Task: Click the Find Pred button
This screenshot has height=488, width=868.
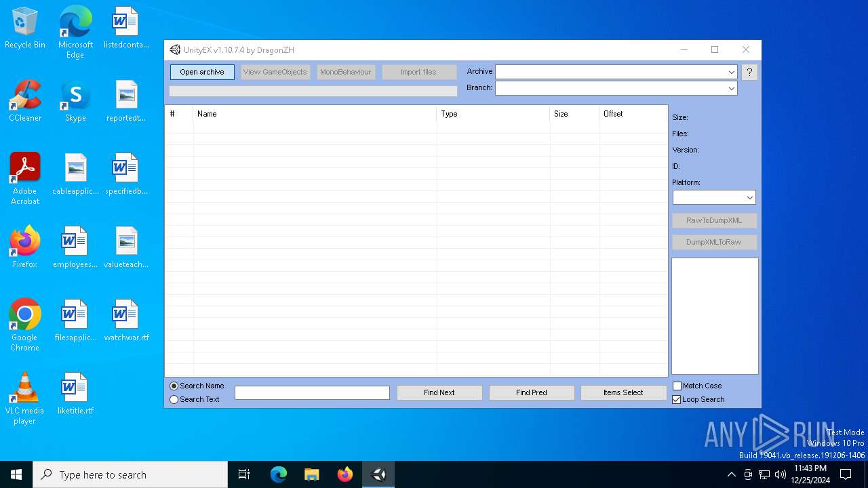Action: pyautogui.click(x=532, y=392)
